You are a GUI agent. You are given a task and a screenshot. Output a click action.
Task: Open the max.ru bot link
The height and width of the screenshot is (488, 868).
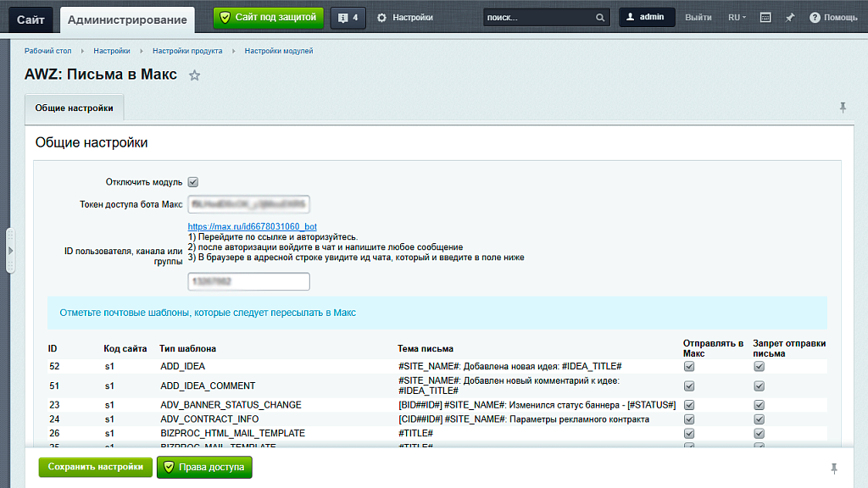tap(252, 226)
